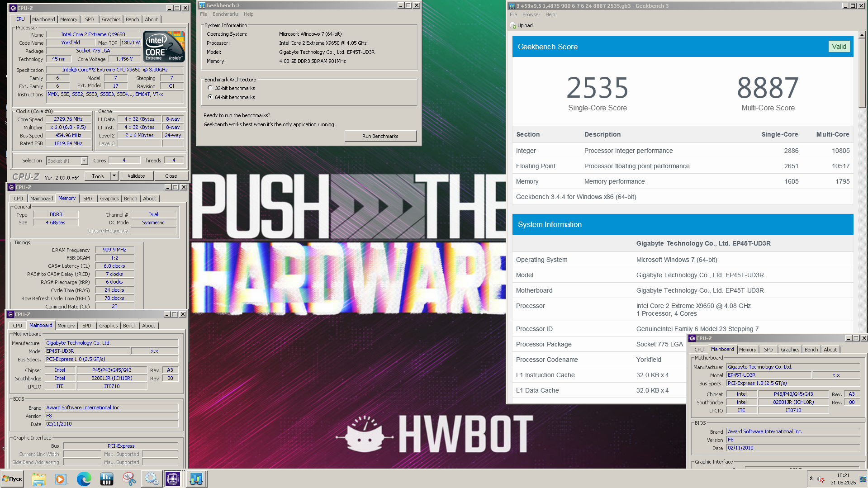The width and height of the screenshot is (868, 488).
Task: Click the title bar icon of Geekbench 3 window
Action: tap(202, 5)
